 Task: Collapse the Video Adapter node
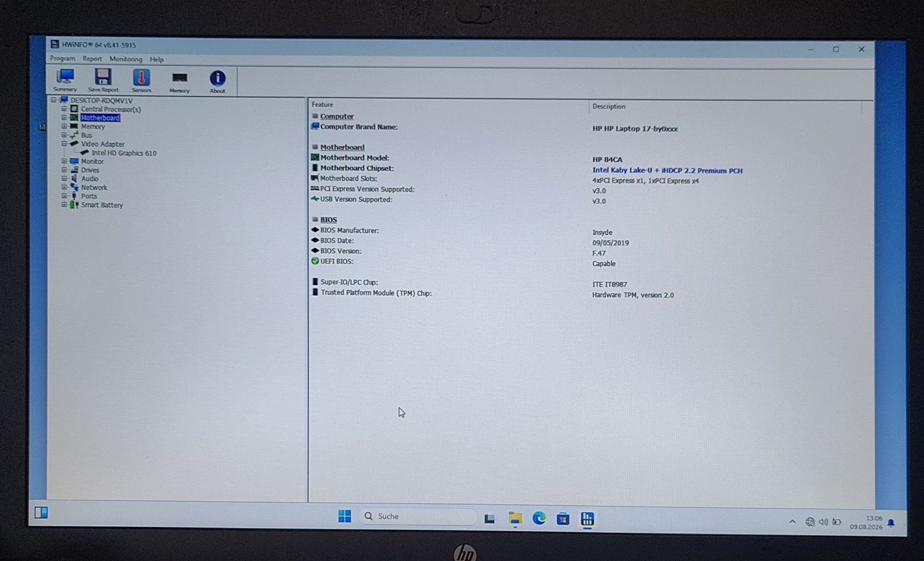(x=64, y=143)
